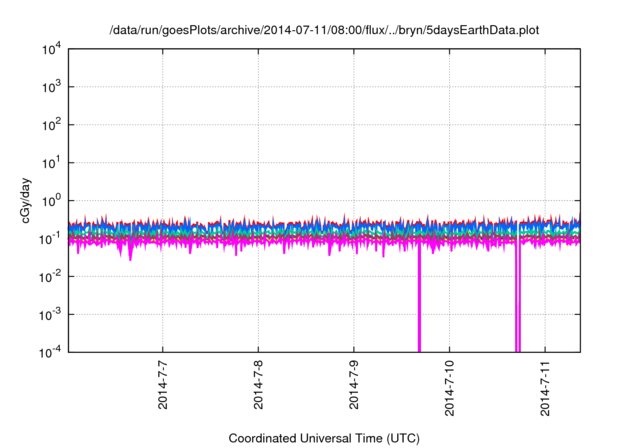Click the 2014-7-9 date tick label
Viewport: 640px width, 448px height.
pos(353,385)
